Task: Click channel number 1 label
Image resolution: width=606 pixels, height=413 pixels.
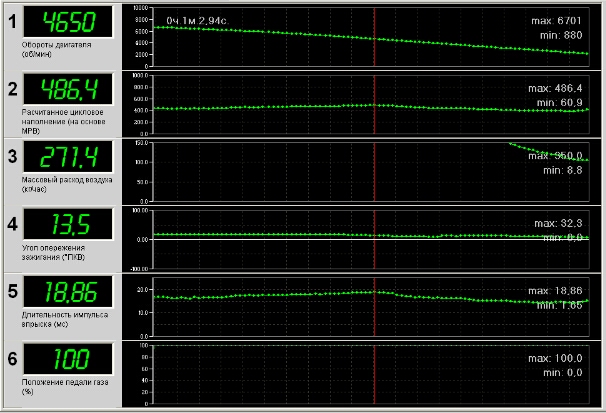Action: click(x=13, y=21)
